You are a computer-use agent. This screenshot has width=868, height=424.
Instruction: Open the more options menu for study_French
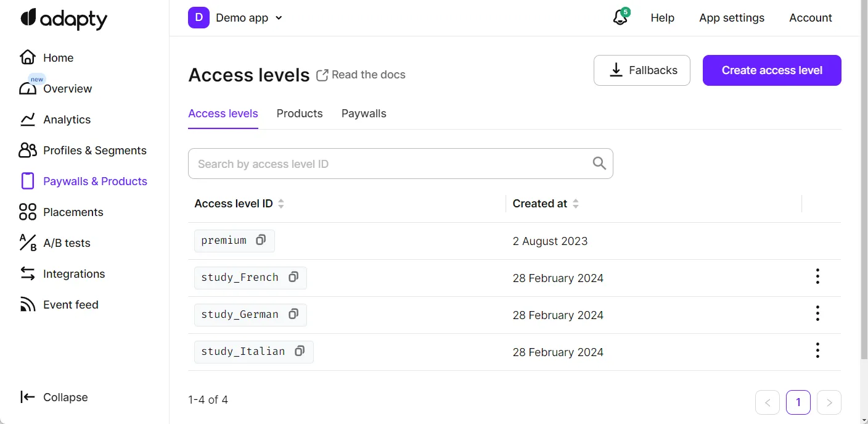coord(817,276)
